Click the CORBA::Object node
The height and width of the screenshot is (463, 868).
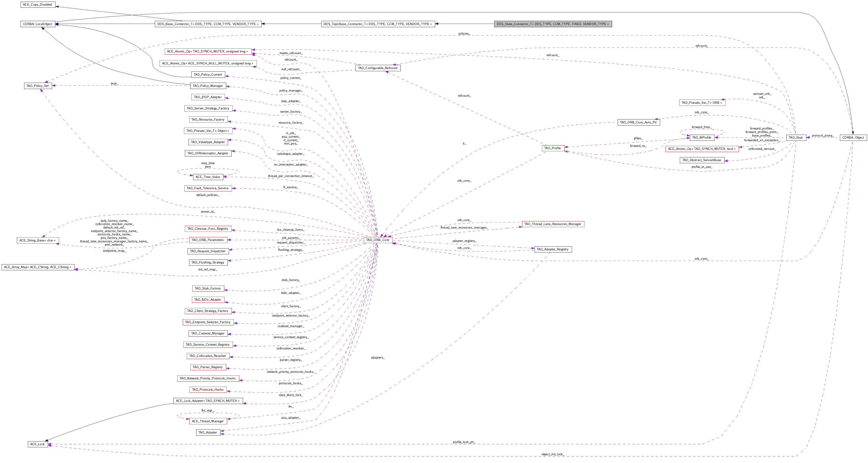click(853, 137)
